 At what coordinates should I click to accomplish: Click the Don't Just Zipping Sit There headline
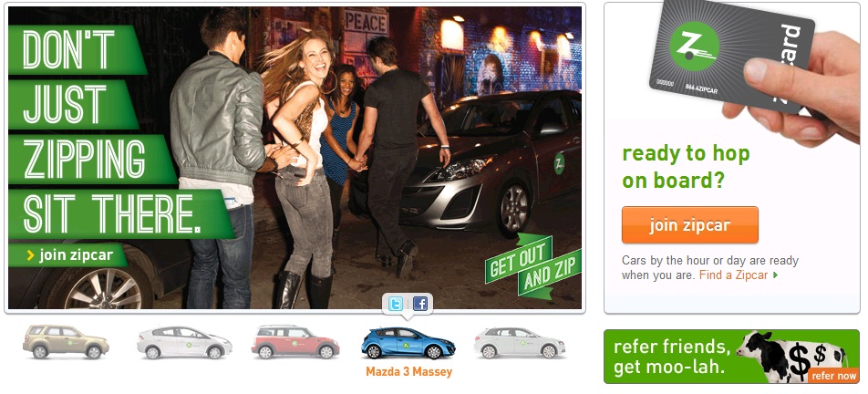(x=110, y=131)
